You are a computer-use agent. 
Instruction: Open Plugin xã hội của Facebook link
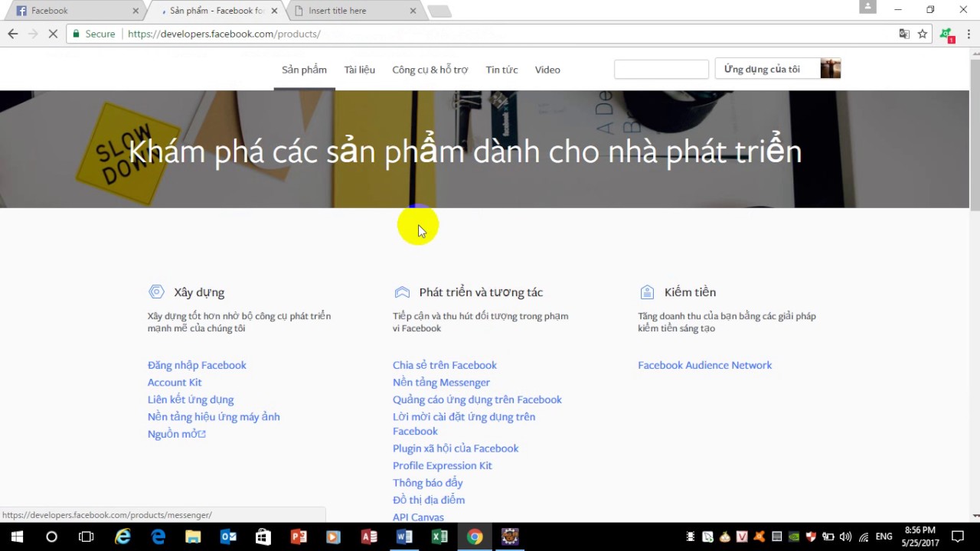point(456,448)
